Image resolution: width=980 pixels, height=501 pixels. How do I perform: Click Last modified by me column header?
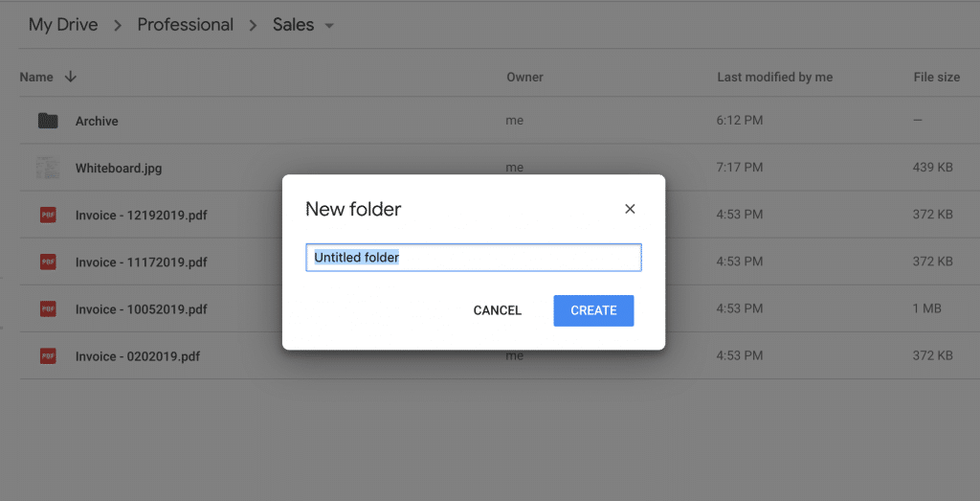(774, 77)
